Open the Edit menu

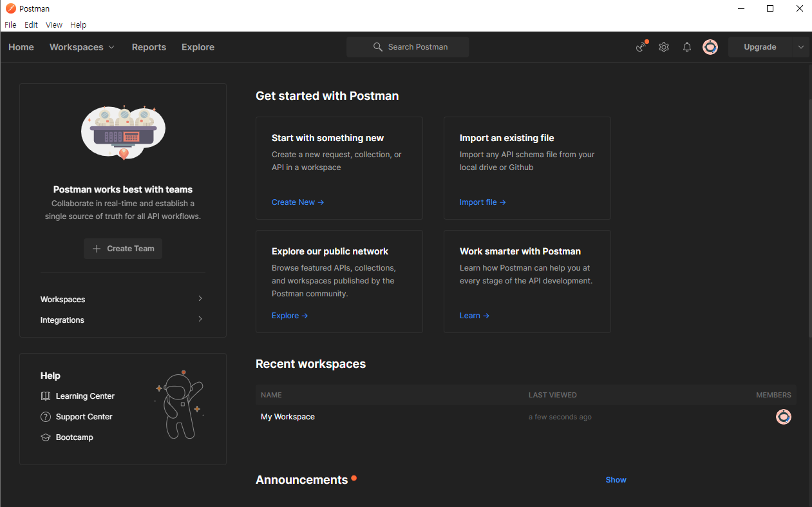(x=32, y=24)
